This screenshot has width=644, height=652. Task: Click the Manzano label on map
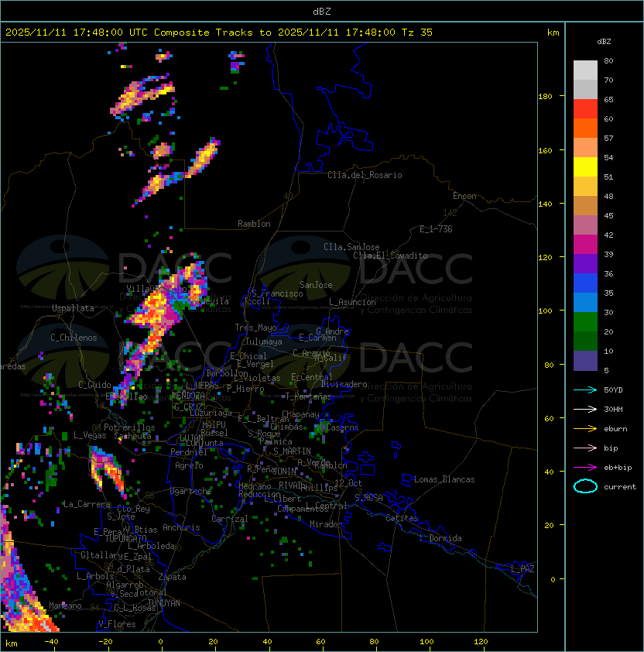pyautogui.click(x=65, y=606)
